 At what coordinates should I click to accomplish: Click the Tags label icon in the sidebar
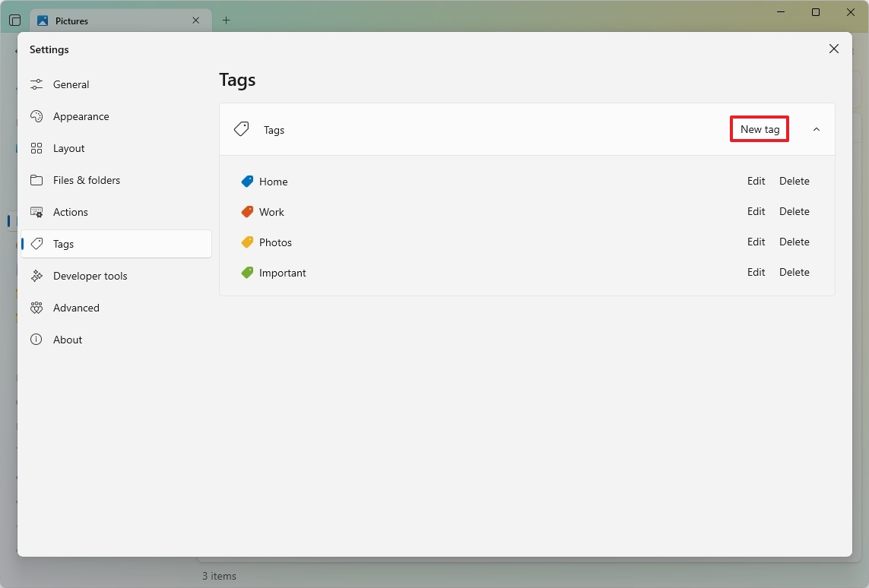point(36,243)
